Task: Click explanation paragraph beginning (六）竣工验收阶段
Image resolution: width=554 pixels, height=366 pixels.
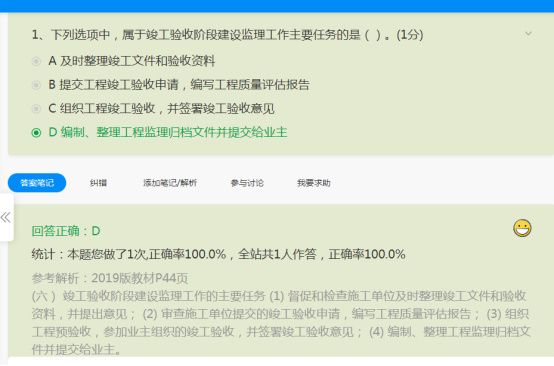Action: (x=281, y=323)
